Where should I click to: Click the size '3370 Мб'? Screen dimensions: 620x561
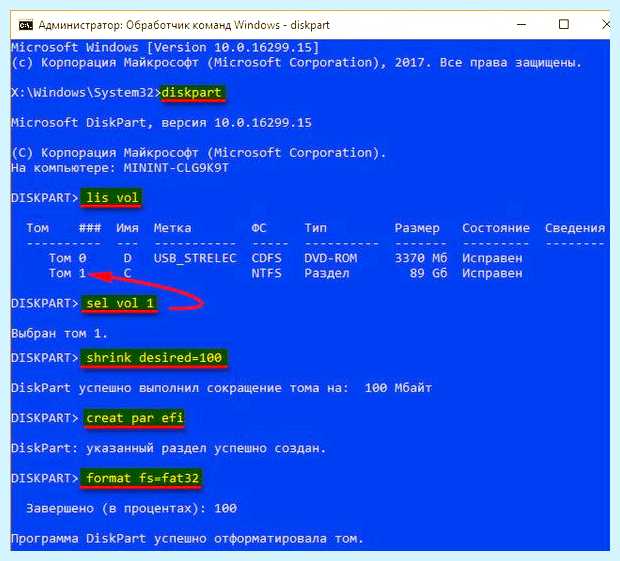click(421, 258)
